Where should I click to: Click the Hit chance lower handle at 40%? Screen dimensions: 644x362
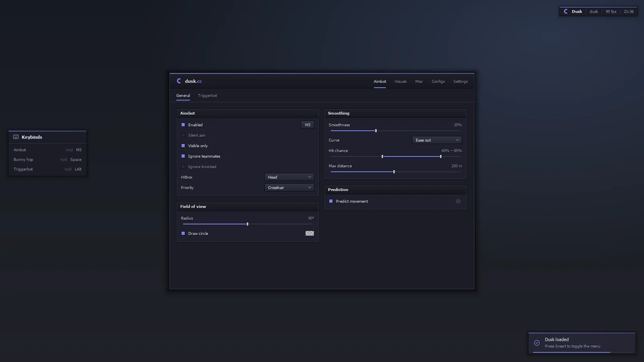382,156
